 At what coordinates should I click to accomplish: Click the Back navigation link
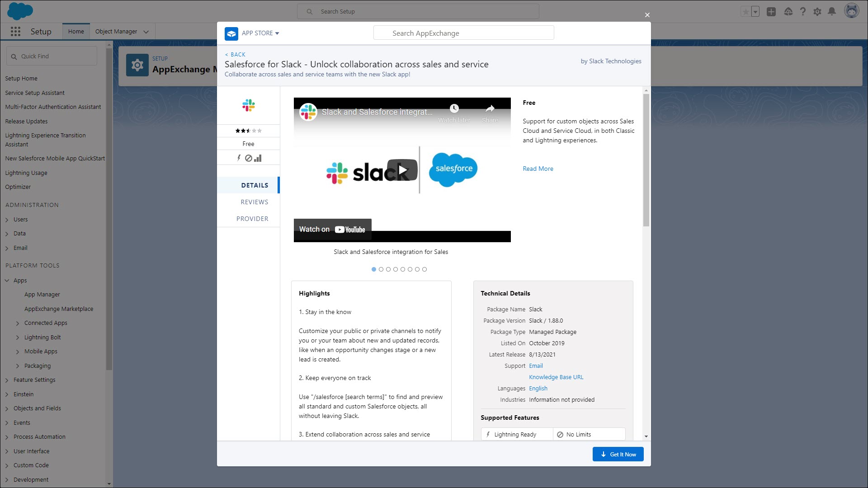[235, 55]
